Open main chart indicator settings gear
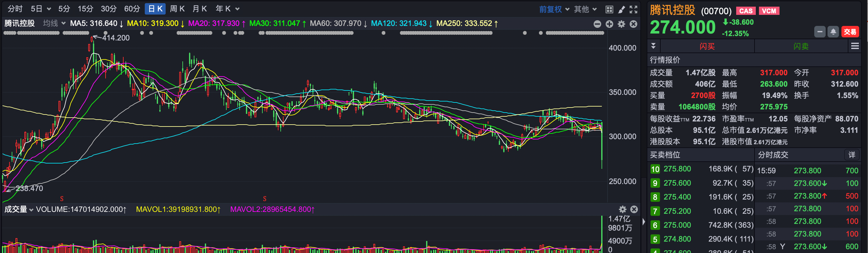The height and width of the screenshot is (253, 868). (x=622, y=24)
